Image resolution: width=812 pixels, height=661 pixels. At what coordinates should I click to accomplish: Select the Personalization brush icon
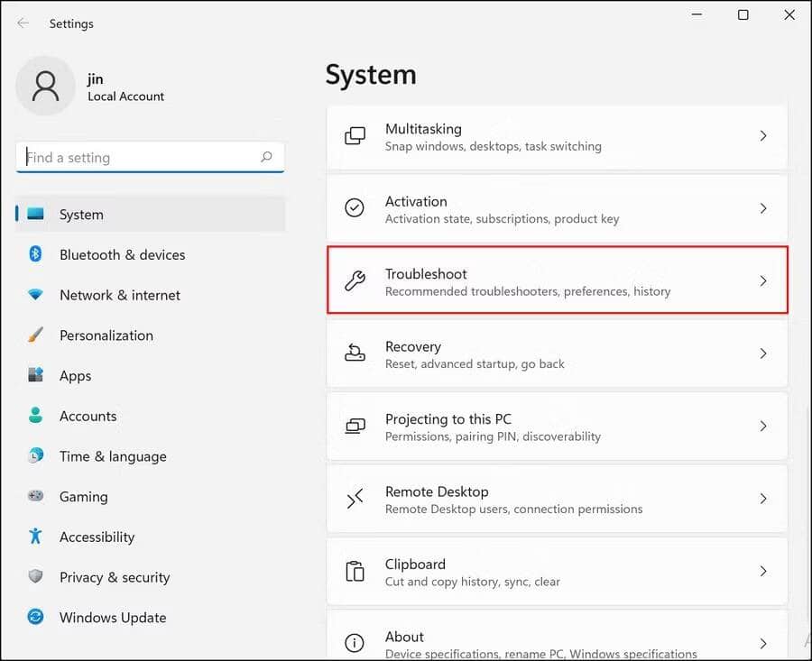34,335
